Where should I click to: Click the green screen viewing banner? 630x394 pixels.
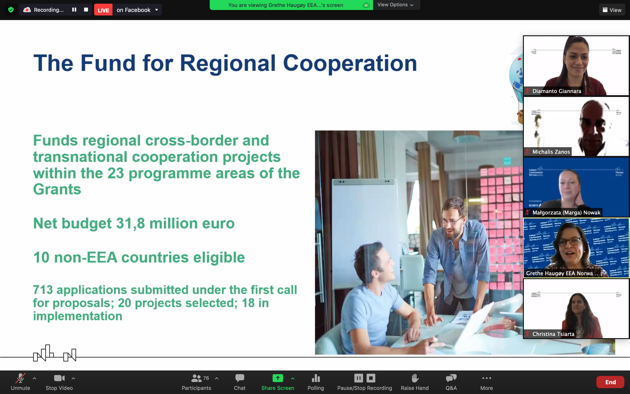290,5
